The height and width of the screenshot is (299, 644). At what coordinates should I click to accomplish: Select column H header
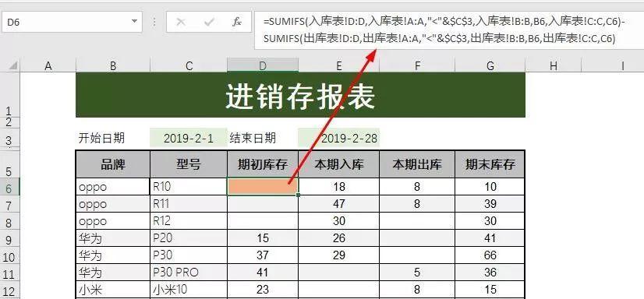(554, 65)
